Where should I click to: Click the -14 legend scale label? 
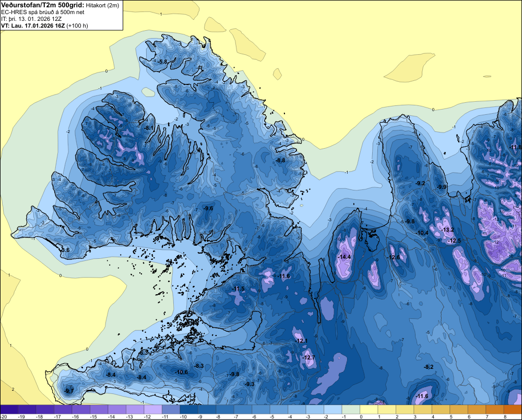(x=112, y=417)
